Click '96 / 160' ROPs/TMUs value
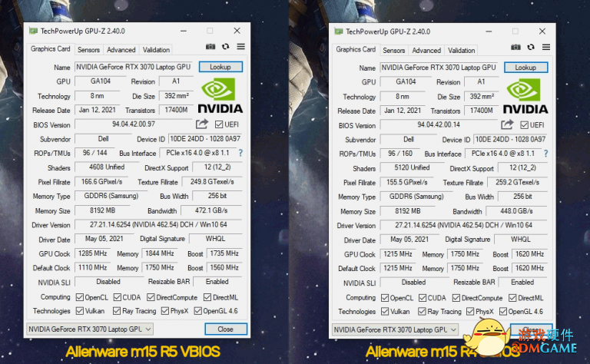This screenshot has height=364, width=590. pyautogui.click(x=400, y=154)
